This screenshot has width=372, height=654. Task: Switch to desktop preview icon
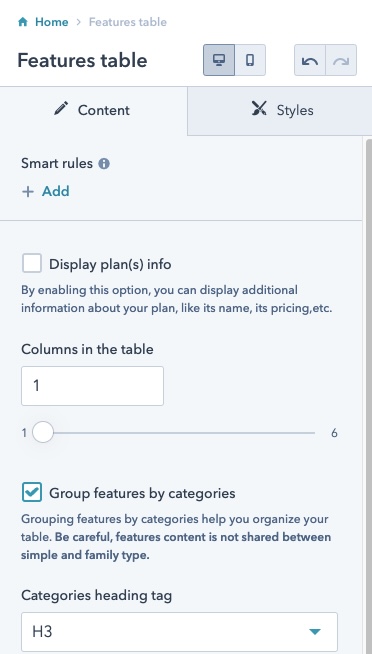pos(219,60)
